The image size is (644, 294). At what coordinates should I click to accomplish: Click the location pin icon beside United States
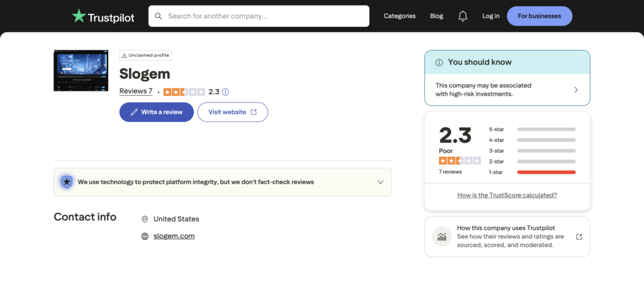[x=145, y=219]
